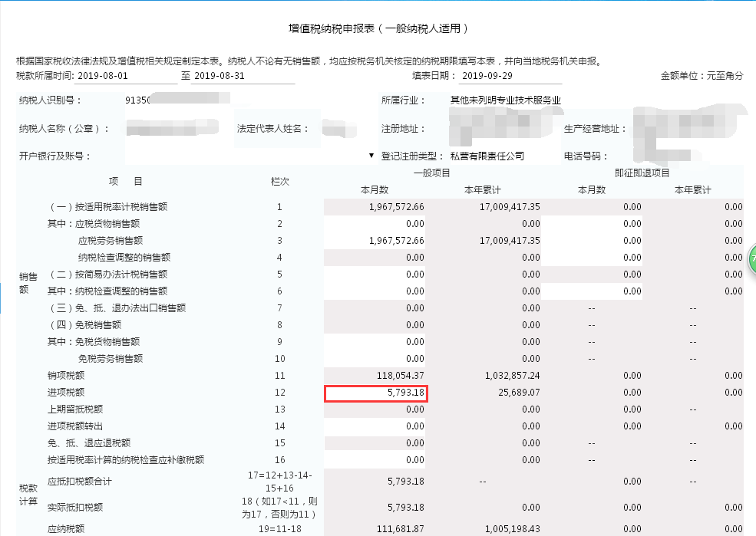Click 纳税检查调整的销售额 row 4 本月数 cell
Image resolution: width=756 pixels, height=536 pixels.
(x=375, y=257)
